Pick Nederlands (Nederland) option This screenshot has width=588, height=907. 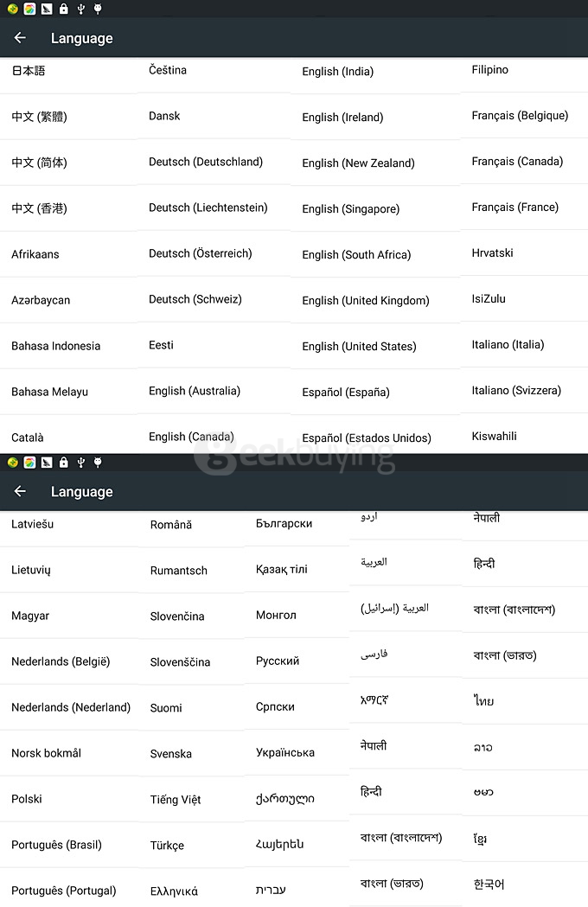point(71,707)
